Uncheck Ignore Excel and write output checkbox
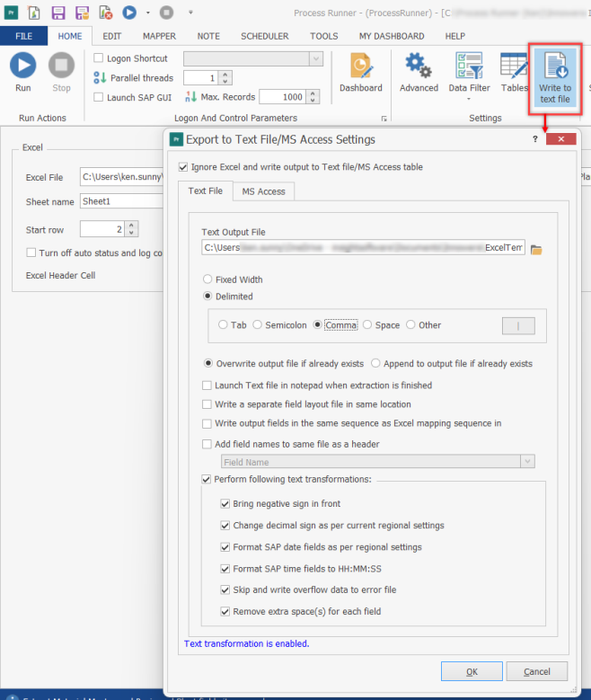Image resolution: width=591 pixels, height=700 pixels. 183,167
